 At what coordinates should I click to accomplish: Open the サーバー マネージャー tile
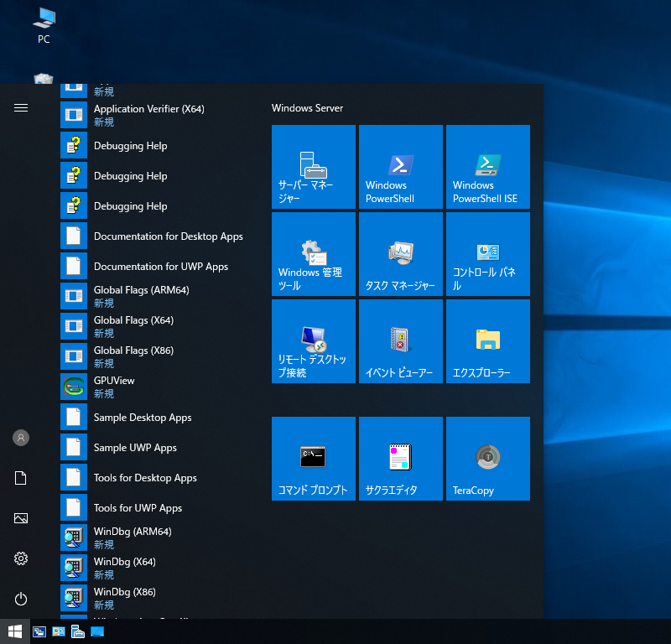point(313,167)
